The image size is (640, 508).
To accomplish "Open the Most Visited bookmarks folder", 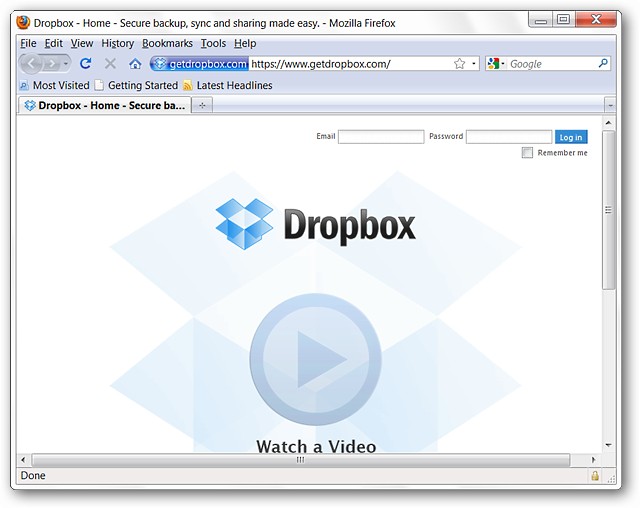I will 54,85.
